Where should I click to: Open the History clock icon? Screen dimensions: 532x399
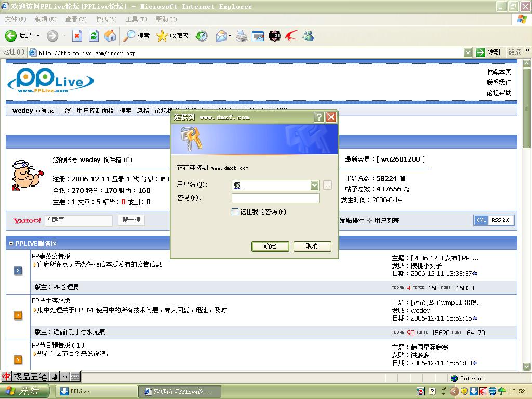[x=202, y=36]
